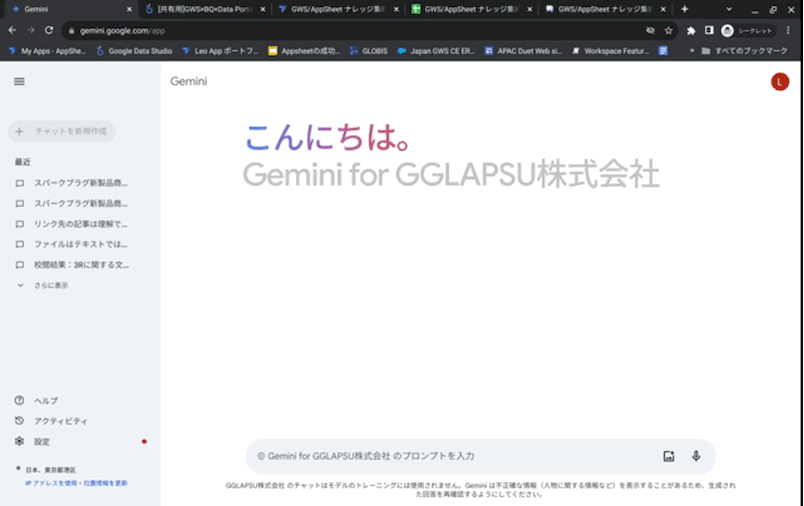
Task: Click the IPアドレスを使用・位置情報を更新 link
Action: 76,483
